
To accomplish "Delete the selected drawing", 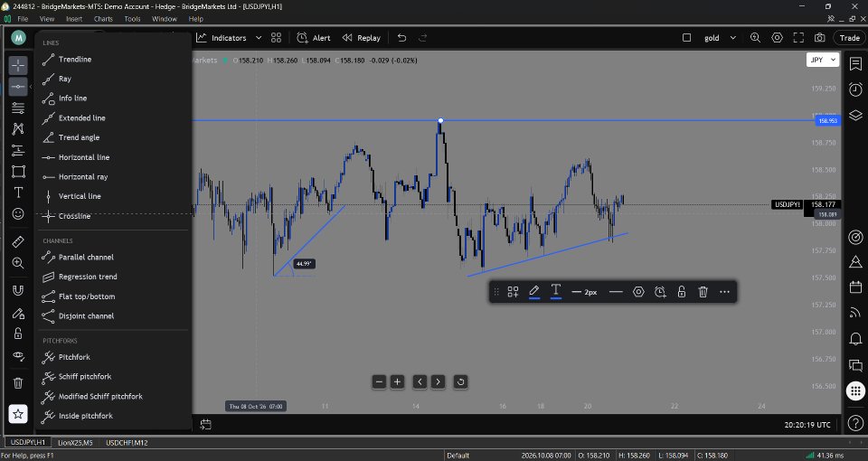I will point(703,292).
